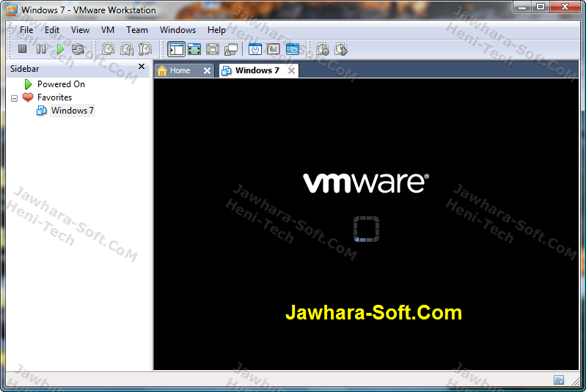Open the VM menu
This screenshot has height=392, width=586.
108,30
